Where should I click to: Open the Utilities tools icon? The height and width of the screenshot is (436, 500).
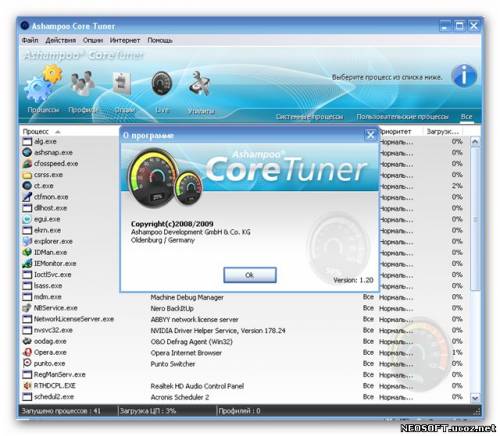200,83
